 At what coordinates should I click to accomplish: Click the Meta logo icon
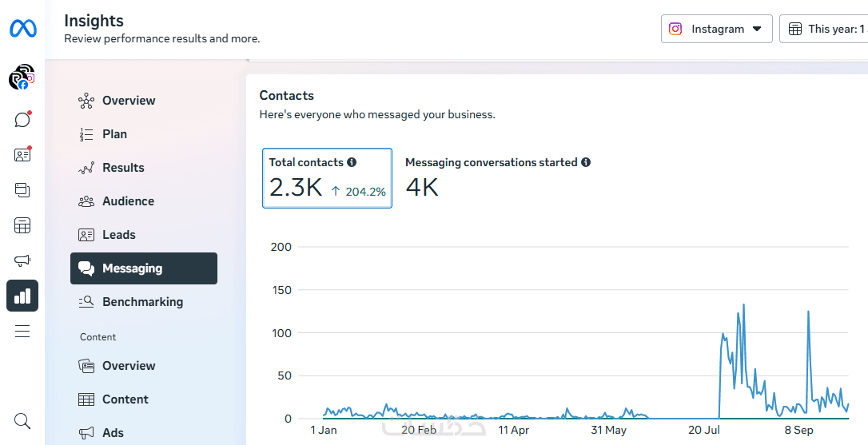pos(22,29)
